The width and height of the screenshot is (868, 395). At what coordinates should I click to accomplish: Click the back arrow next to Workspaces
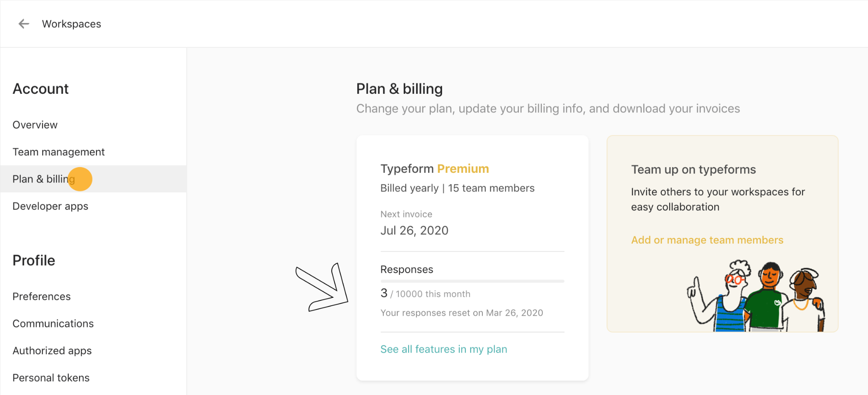click(x=24, y=24)
